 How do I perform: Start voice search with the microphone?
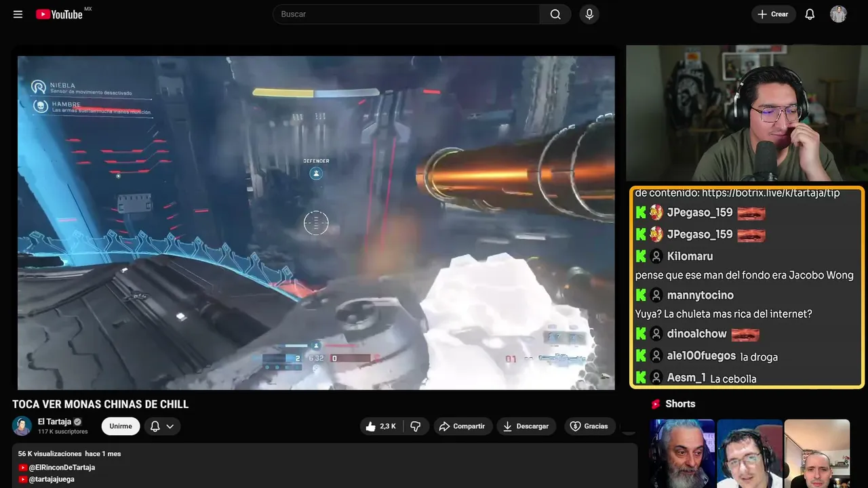coord(589,14)
